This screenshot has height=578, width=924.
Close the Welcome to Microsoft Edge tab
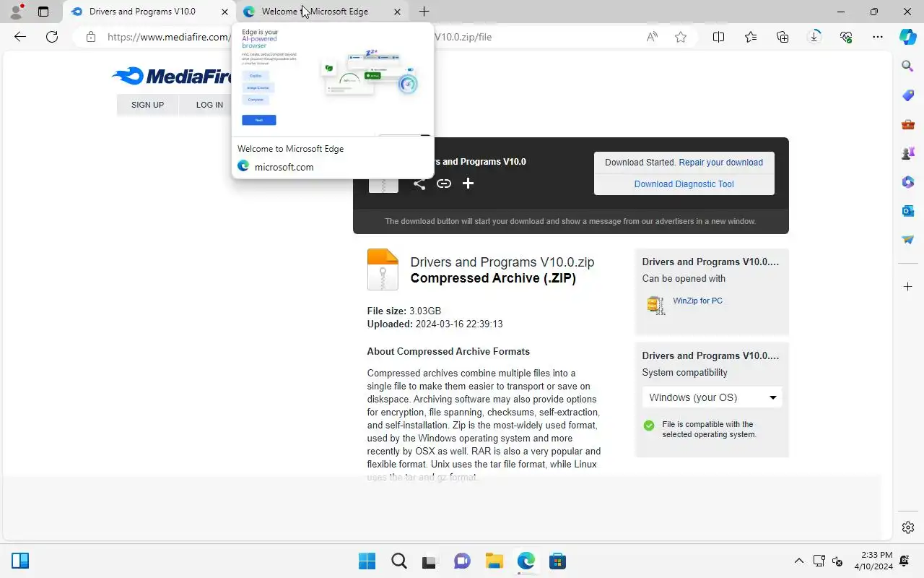pos(397,12)
